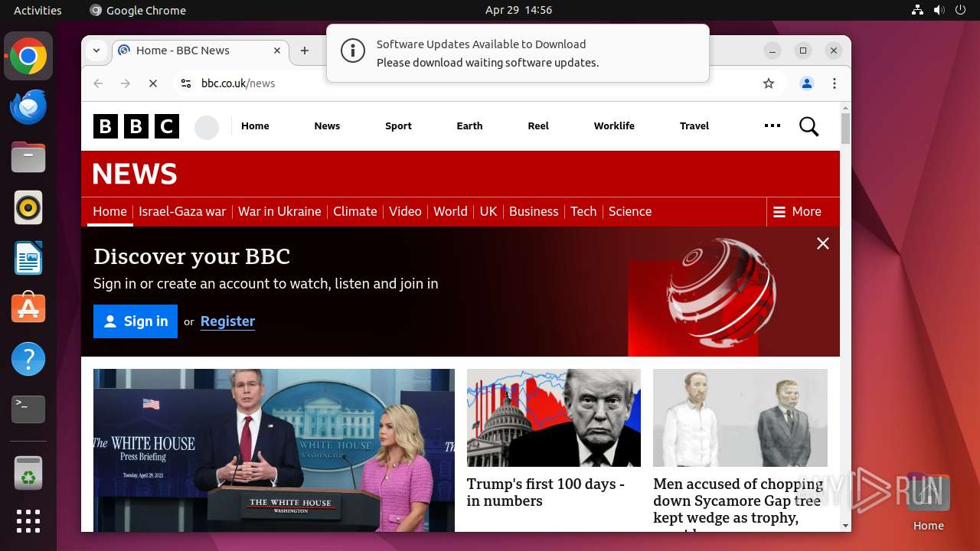The width and height of the screenshot is (980, 551).
Task: Open the BBC search magnifier icon
Action: click(808, 126)
